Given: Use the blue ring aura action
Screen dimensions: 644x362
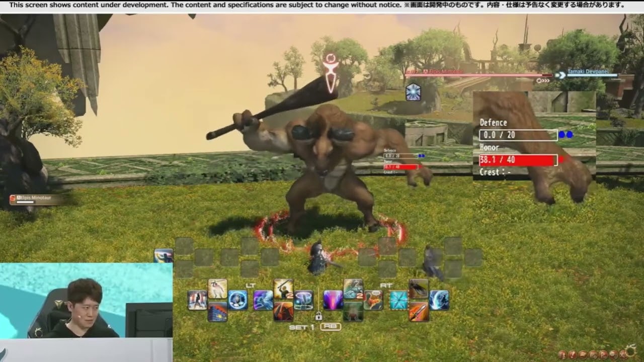Looking at the screenshot, I should point(303,300).
